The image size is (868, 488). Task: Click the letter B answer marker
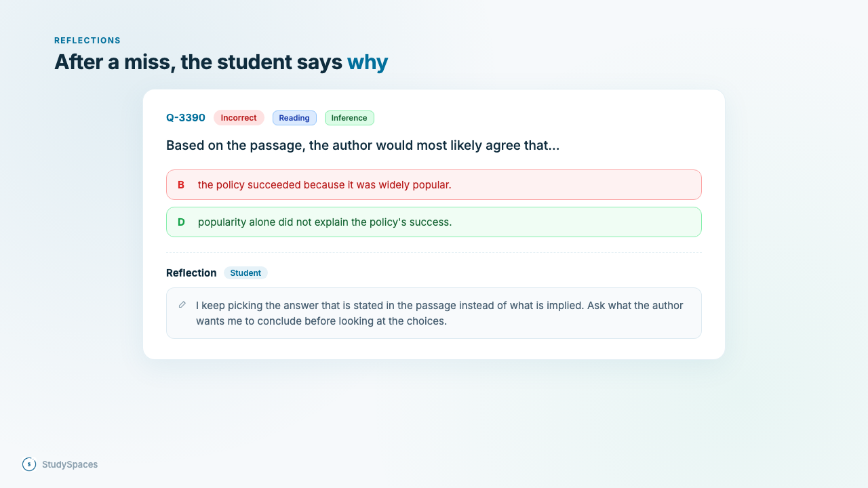click(181, 184)
